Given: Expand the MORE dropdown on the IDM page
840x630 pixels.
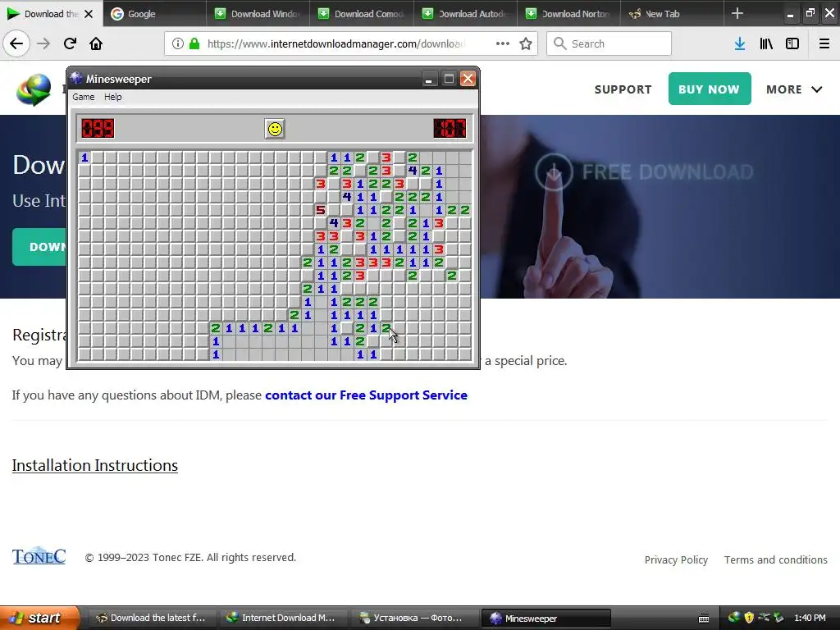Looking at the screenshot, I should [x=794, y=89].
